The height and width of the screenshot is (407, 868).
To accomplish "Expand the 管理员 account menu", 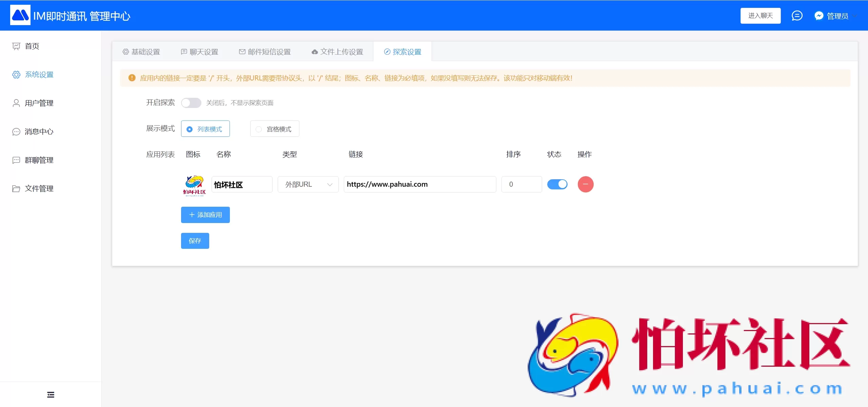I will pyautogui.click(x=837, y=15).
